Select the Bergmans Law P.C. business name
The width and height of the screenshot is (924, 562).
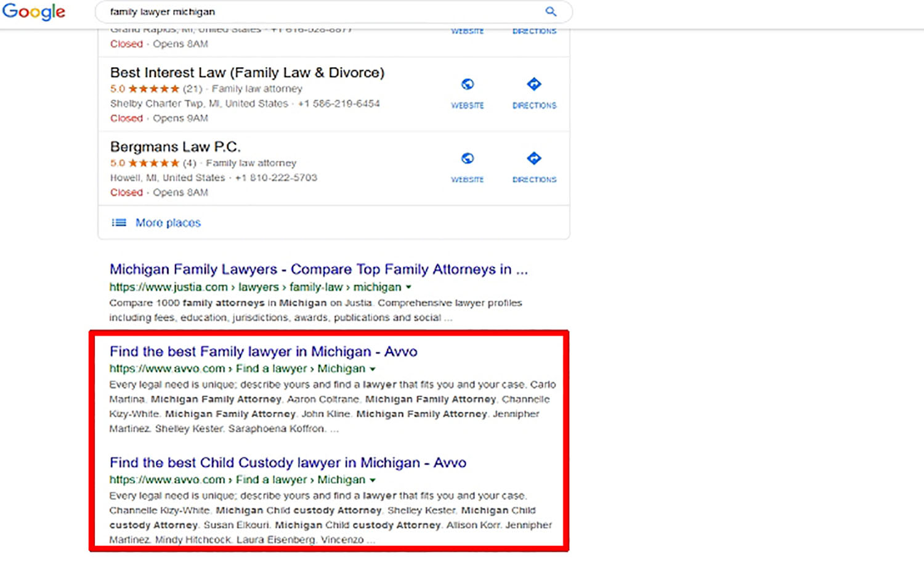coord(175,147)
